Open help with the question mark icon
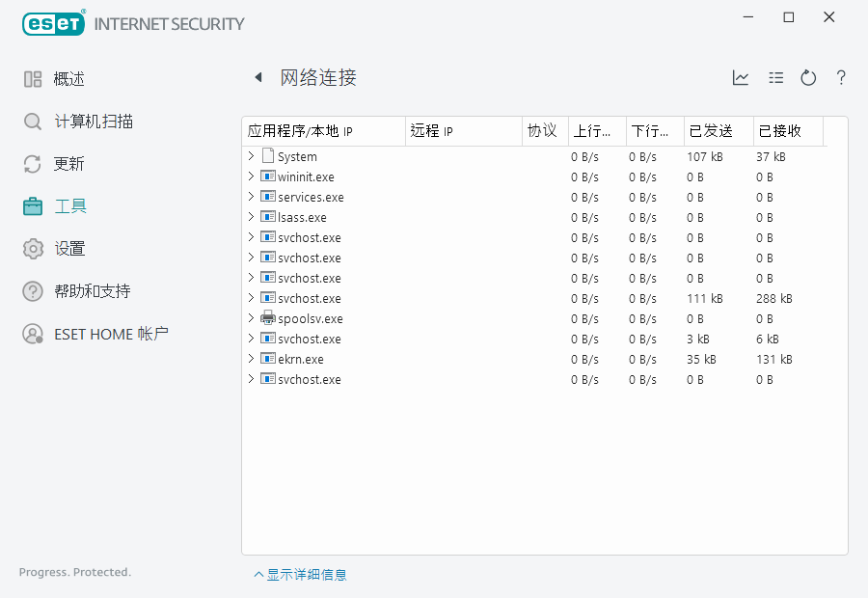The width and height of the screenshot is (868, 598). coord(841,77)
